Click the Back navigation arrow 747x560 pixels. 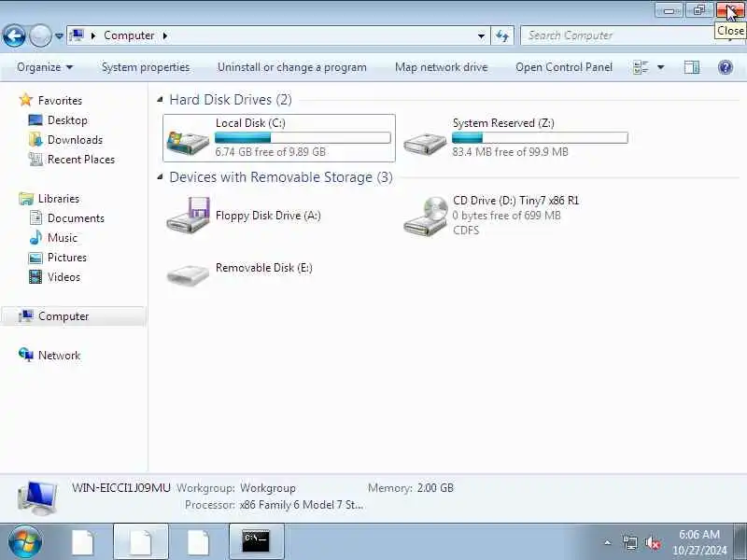[14, 35]
